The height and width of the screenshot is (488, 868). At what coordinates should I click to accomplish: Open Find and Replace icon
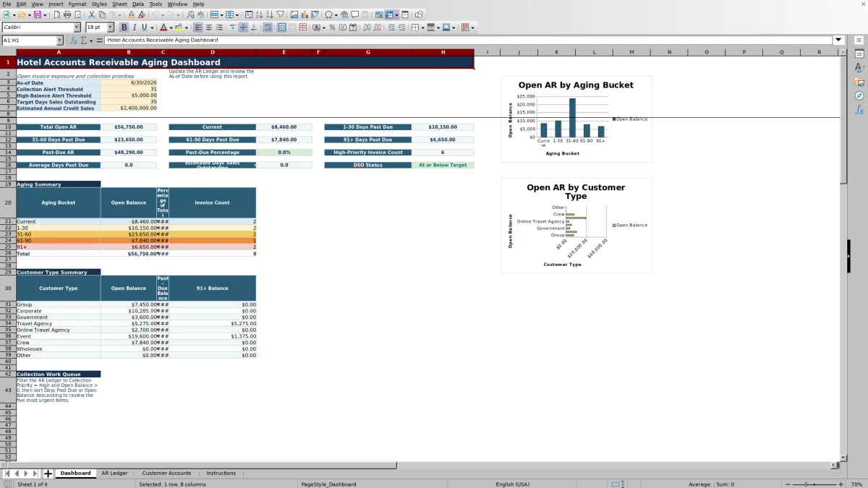[x=190, y=14]
